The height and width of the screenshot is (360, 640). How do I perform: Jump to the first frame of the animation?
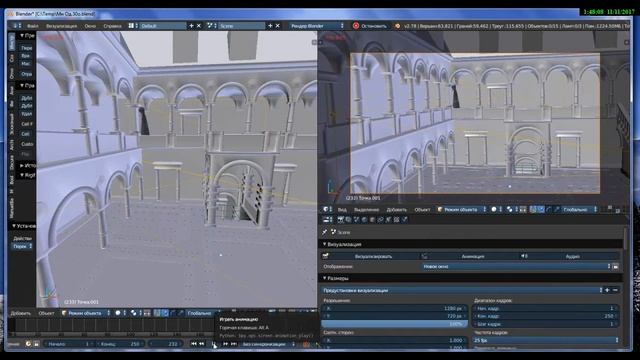pyautogui.click(x=193, y=344)
